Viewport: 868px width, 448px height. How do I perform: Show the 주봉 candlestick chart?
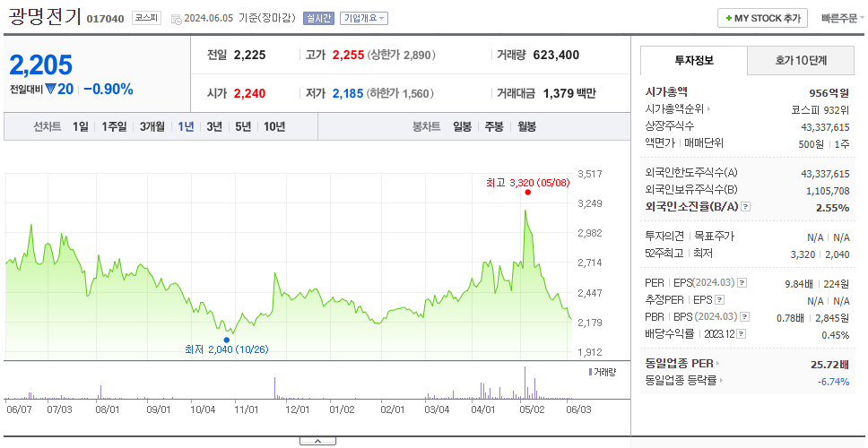point(494,126)
